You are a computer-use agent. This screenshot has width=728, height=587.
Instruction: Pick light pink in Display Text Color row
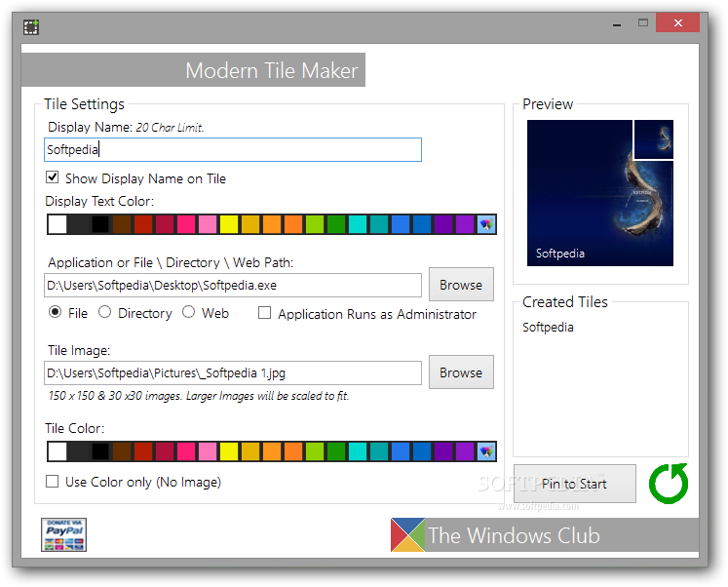click(x=208, y=225)
